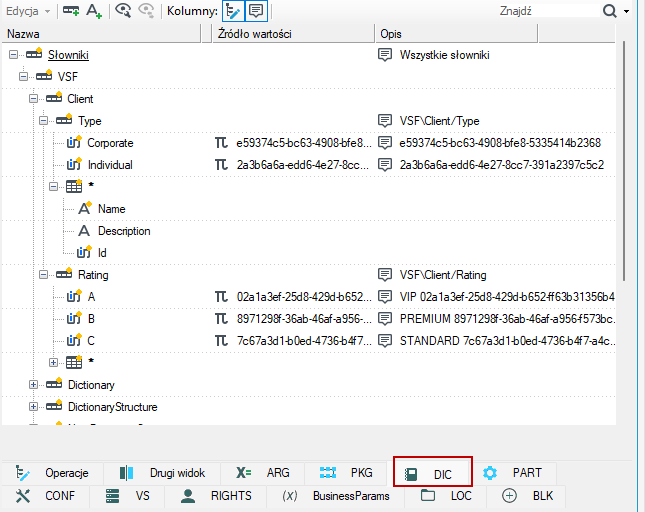Switch to the PART tab
The height and width of the screenshot is (512, 645).
click(515, 473)
